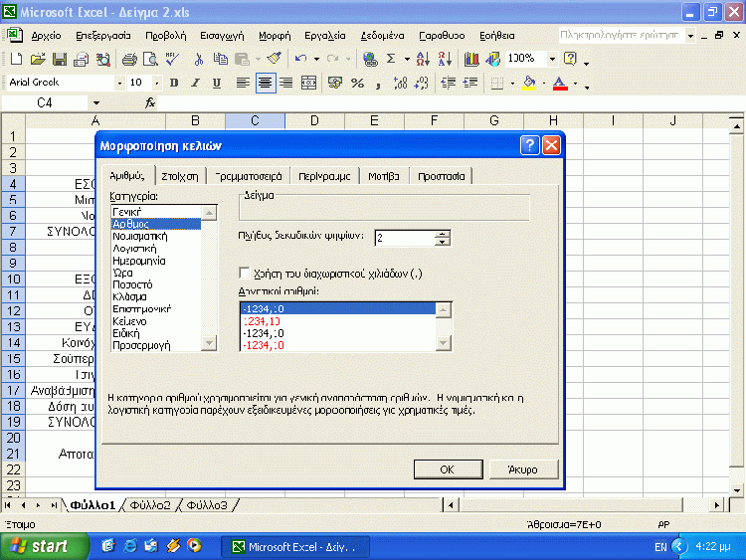The height and width of the screenshot is (560, 746).
Task: Click the Chart Wizard icon
Action: 471,59
